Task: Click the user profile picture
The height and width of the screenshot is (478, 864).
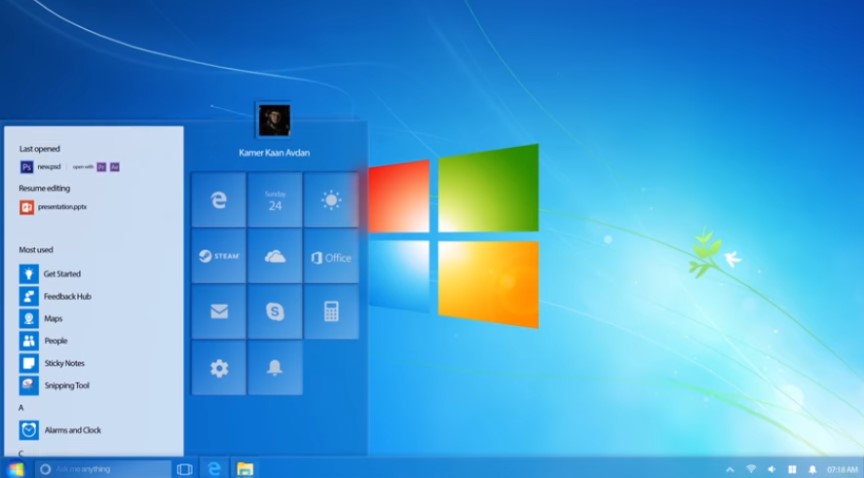Action: (x=274, y=121)
